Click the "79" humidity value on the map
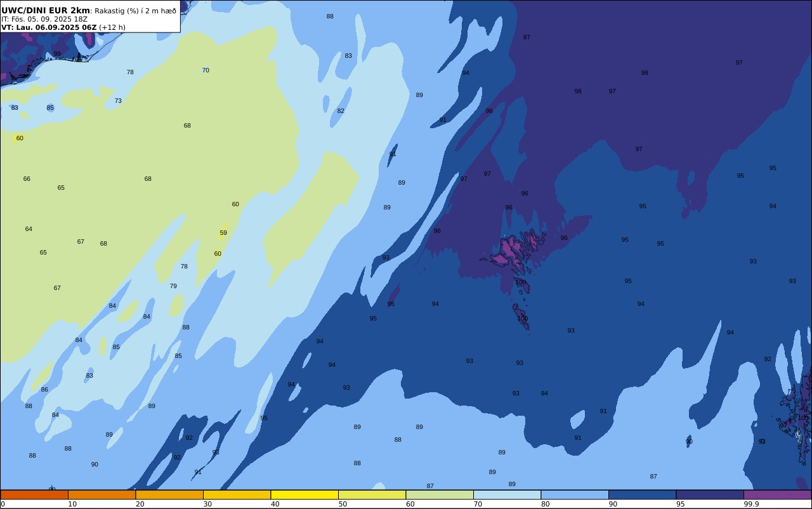Screen dimensions: 812x509 (x=173, y=286)
